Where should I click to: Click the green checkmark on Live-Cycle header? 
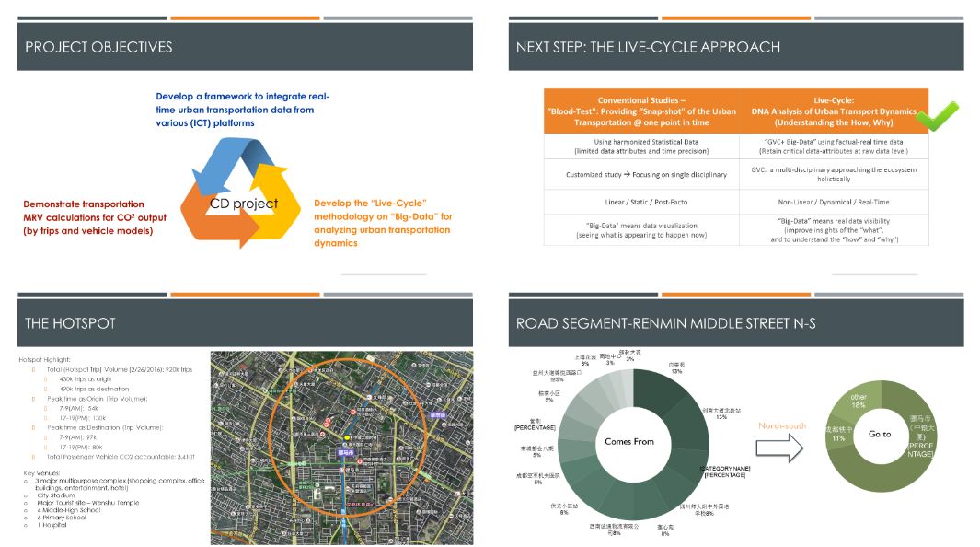click(940, 114)
